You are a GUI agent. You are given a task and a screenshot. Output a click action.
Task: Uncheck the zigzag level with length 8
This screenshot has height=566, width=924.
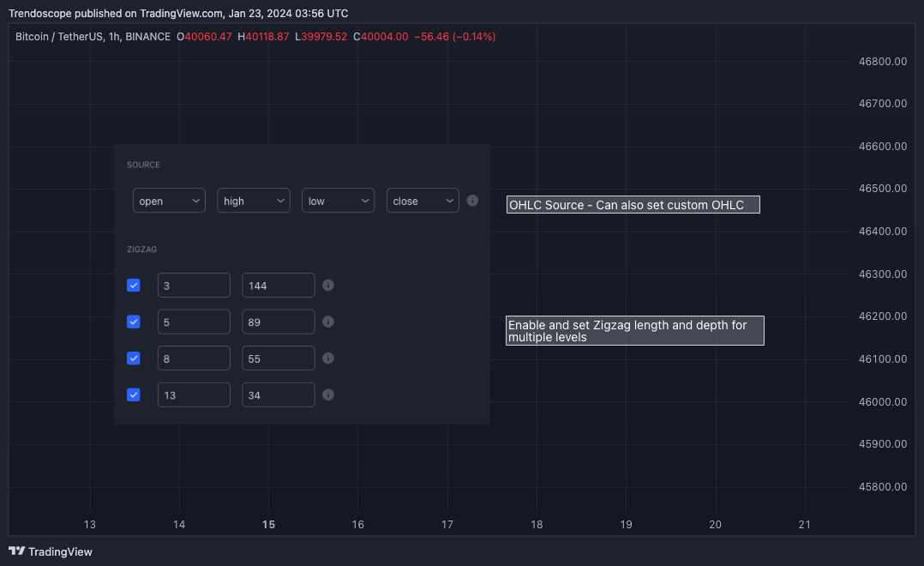point(134,358)
